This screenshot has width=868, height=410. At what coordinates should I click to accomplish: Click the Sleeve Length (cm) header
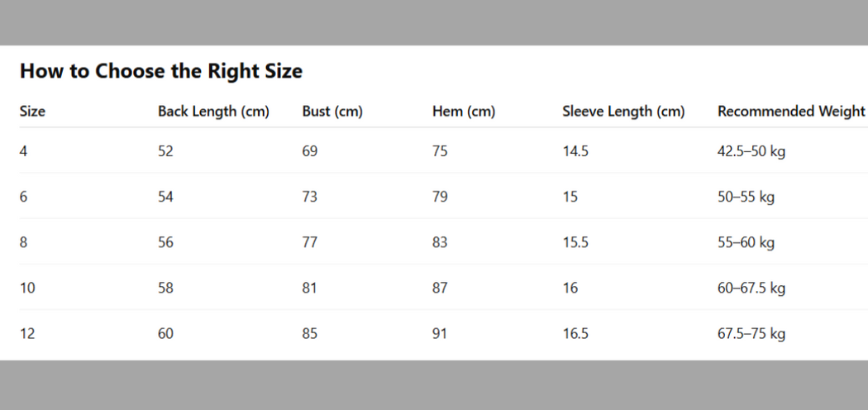[623, 112]
